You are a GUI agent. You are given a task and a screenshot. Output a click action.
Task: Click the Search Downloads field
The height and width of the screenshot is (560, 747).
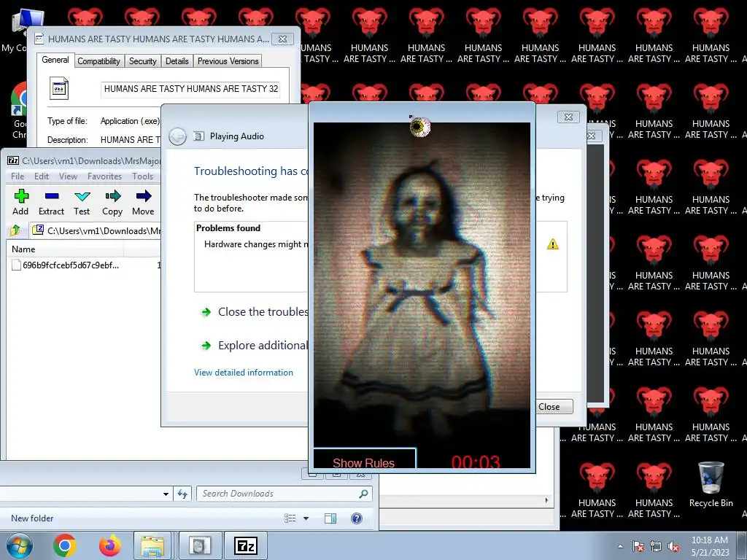point(284,494)
